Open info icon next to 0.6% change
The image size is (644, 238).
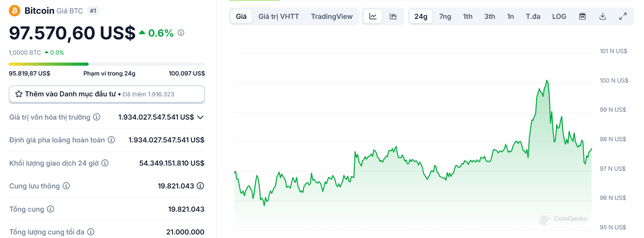(181, 33)
